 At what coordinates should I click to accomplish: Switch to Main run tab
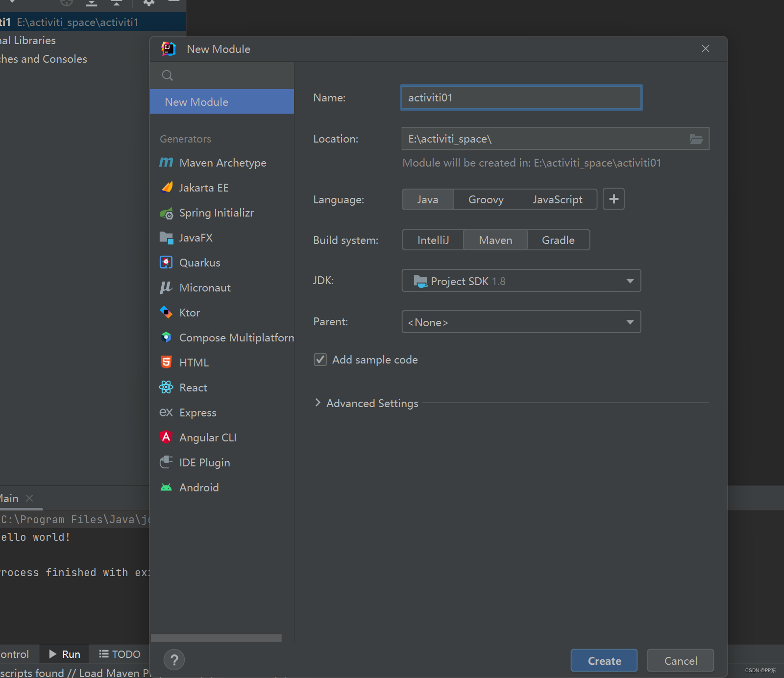tap(9, 498)
